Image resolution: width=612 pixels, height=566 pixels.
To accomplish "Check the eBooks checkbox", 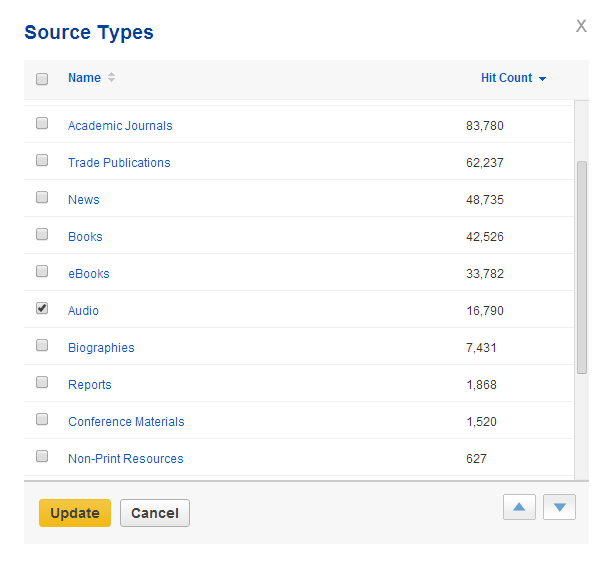I will [x=42, y=272].
